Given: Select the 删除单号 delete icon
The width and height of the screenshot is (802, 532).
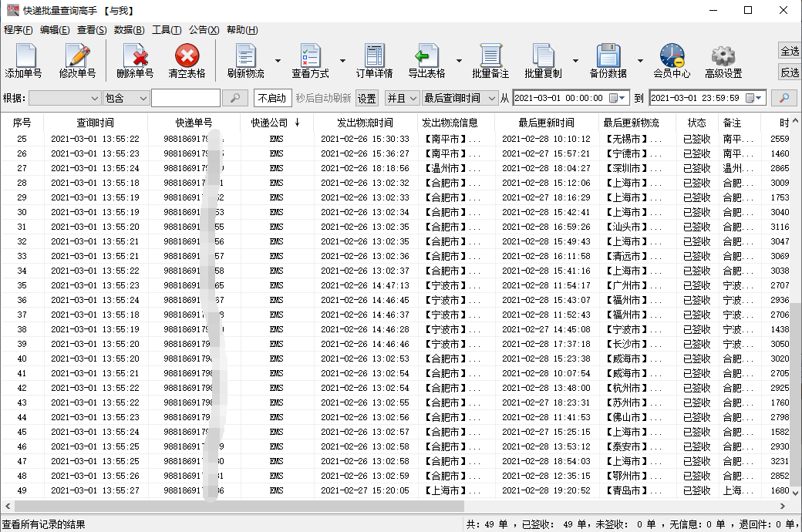Looking at the screenshot, I should (135, 60).
